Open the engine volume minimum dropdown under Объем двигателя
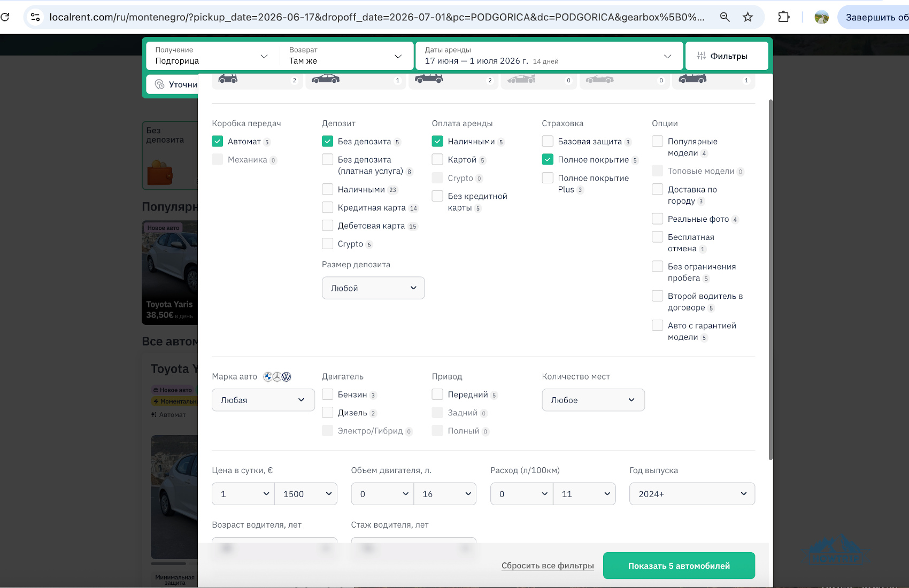This screenshot has height=588, width=909. click(383, 494)
